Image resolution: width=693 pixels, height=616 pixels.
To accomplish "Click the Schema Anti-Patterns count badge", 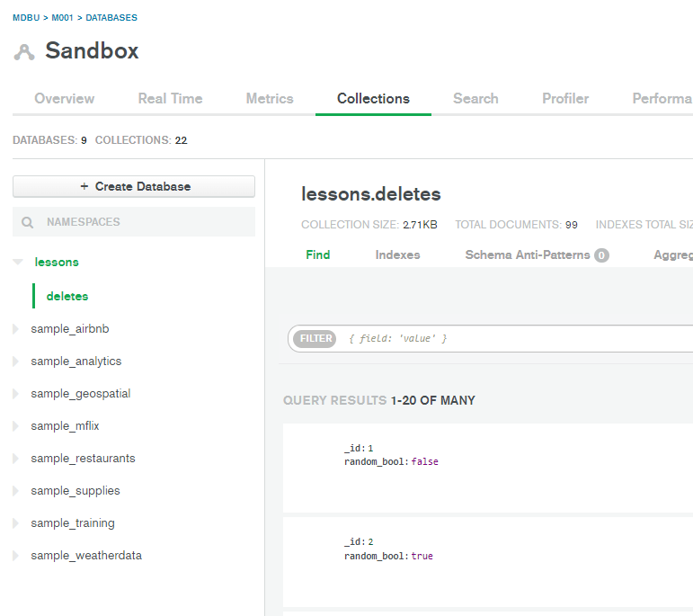I will coord(601,255).
